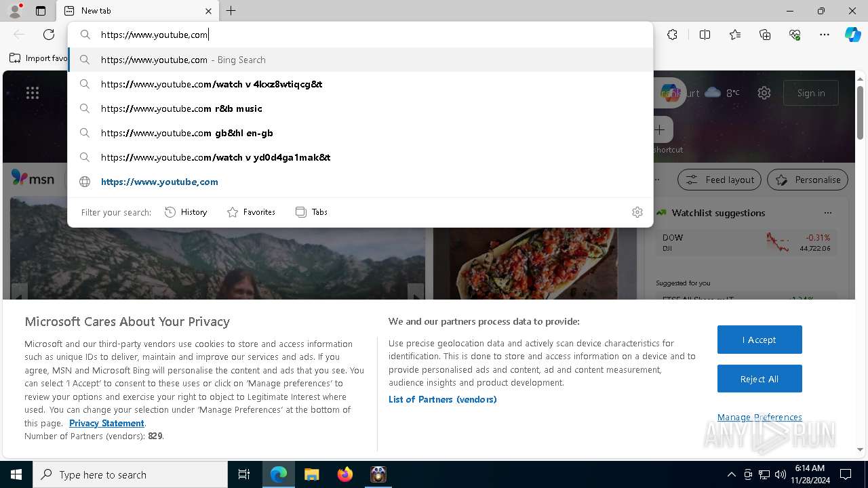Open the MSN logo
The image size is (868, 488).
tap(33, 178)
